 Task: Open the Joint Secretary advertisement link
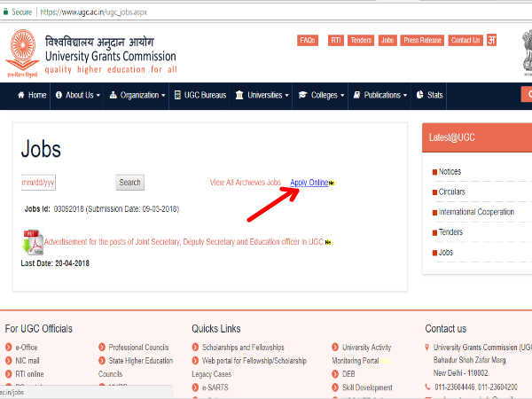click(184, 242)
